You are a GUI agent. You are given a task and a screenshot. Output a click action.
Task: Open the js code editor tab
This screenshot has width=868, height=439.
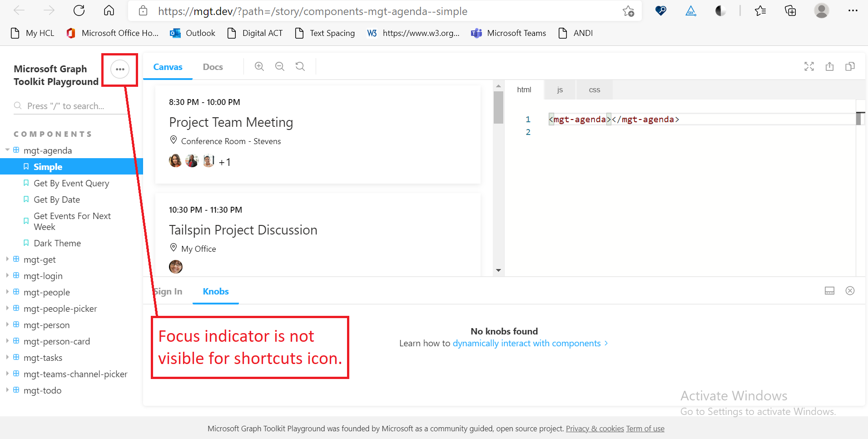[x=559, y=89]
